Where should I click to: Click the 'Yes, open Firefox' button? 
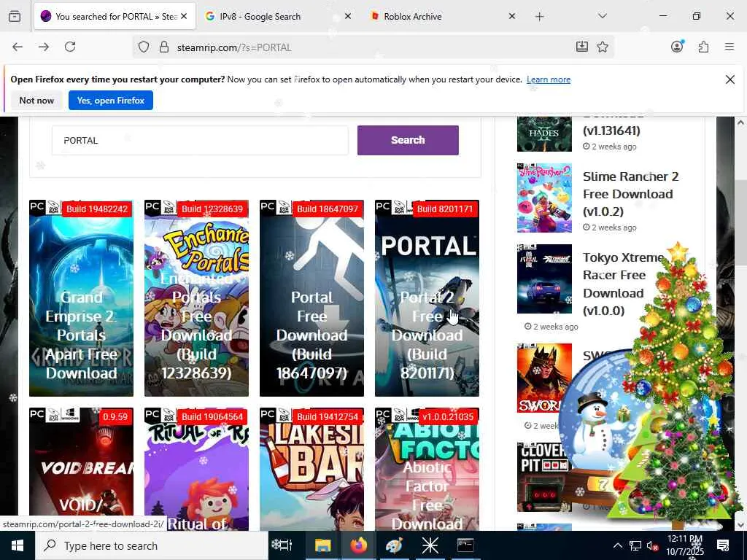point(111,101)
